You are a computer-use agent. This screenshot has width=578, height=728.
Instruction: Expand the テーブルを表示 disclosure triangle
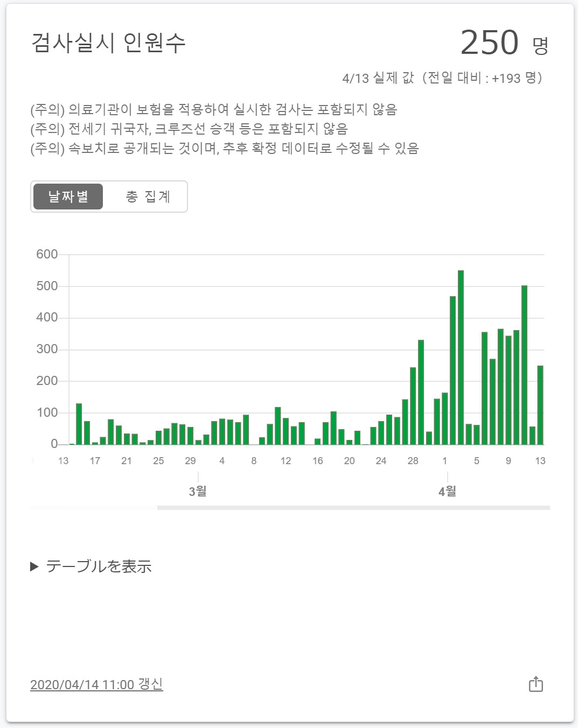pyautogui.click(x=34, y=566)
